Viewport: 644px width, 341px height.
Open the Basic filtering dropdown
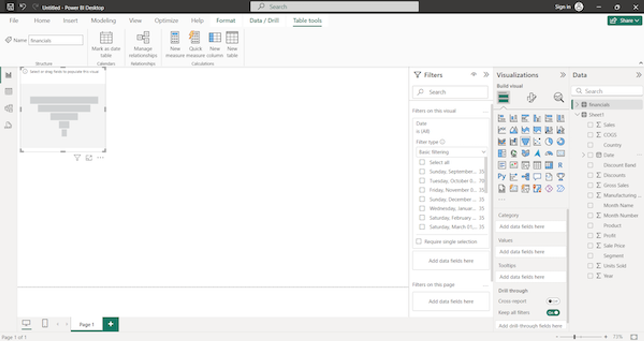(x=452, y=152)
